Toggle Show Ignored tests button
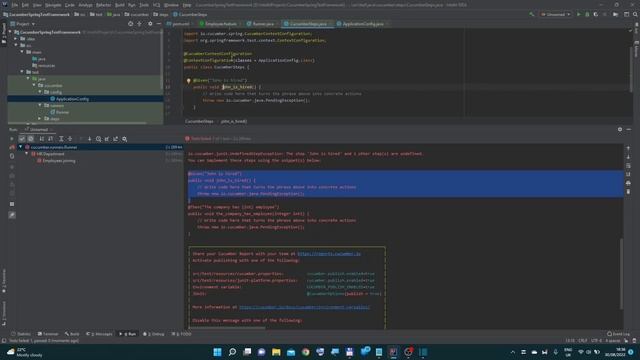 click(x=31, y=139)
